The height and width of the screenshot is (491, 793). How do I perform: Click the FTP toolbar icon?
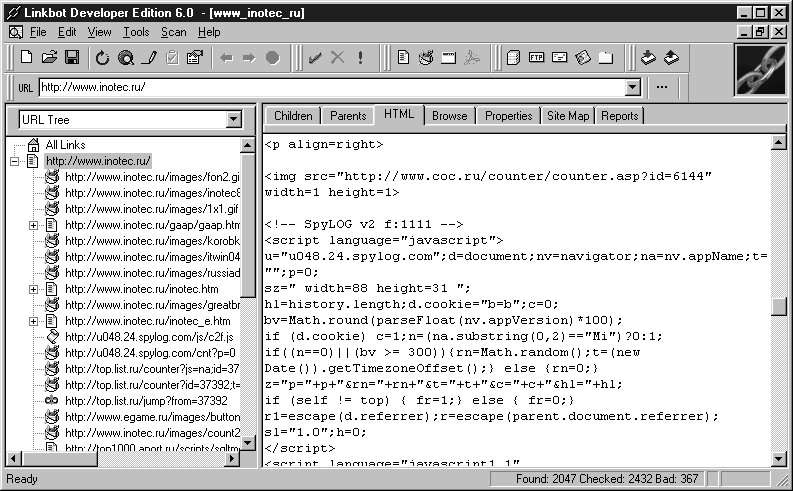coord(536,57)
